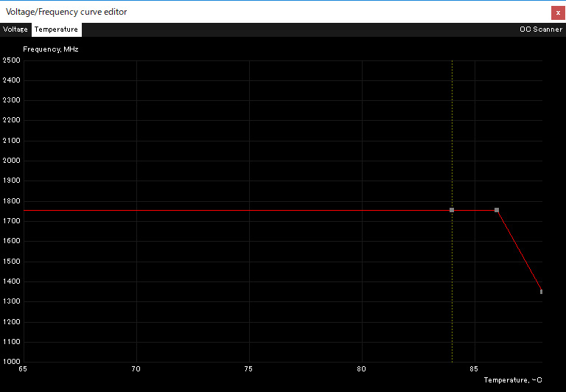The height and width of the screenshot is (392, 566).
Task: Click the Frequency, MHz axis label
Action: click(51, 49)
